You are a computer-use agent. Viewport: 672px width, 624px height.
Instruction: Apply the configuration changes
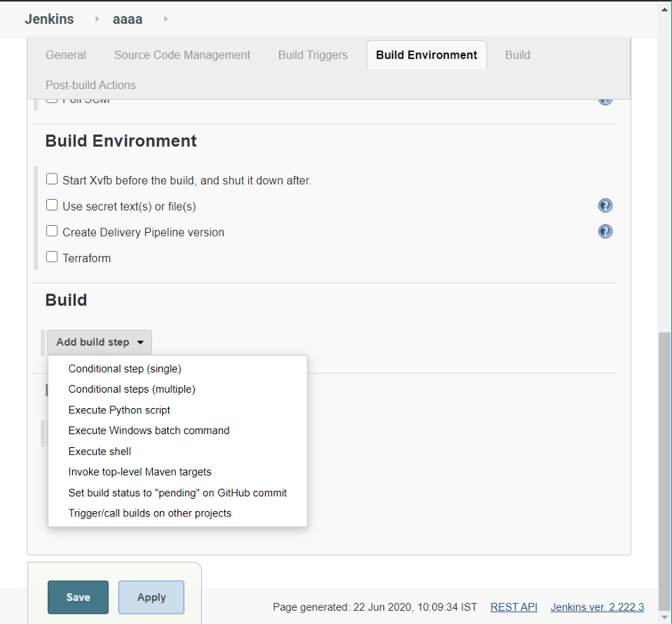tap(151, 597)
